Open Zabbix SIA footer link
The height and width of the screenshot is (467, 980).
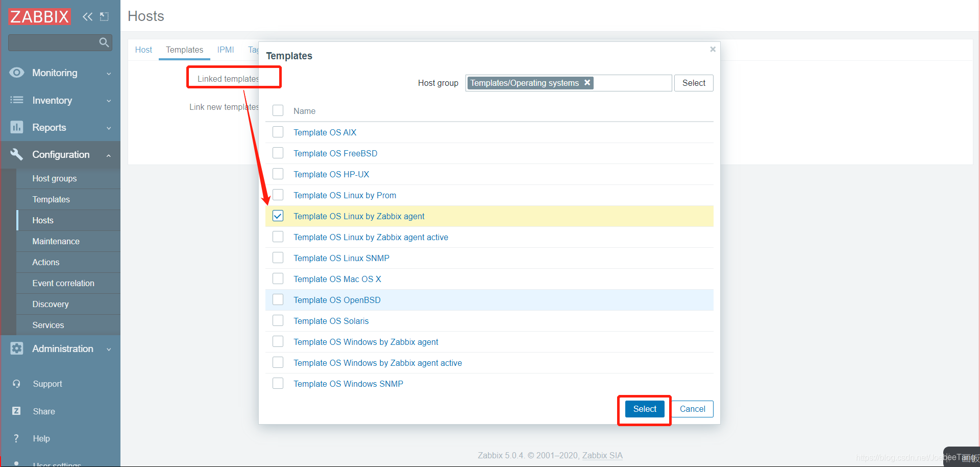click(x=602, y=455)
